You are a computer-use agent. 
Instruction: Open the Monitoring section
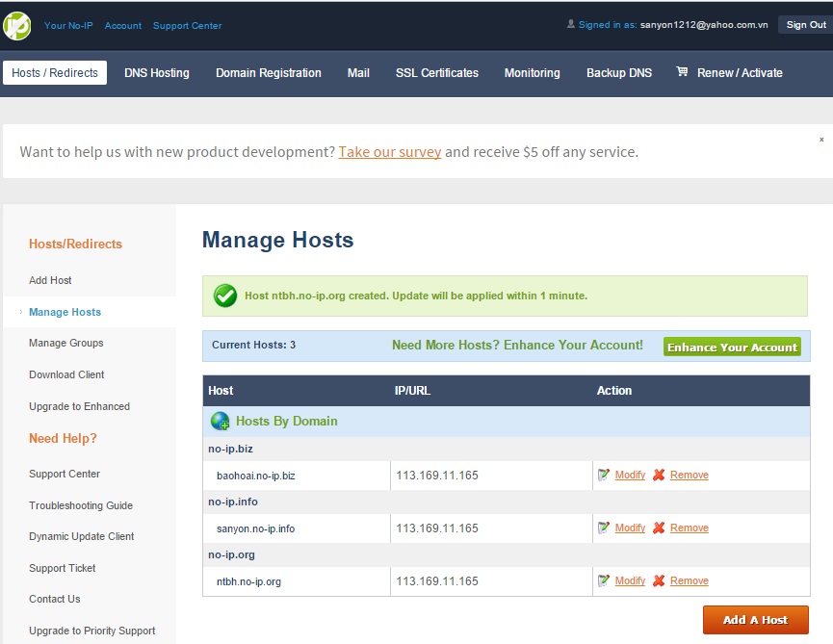[x=532, y=73]
